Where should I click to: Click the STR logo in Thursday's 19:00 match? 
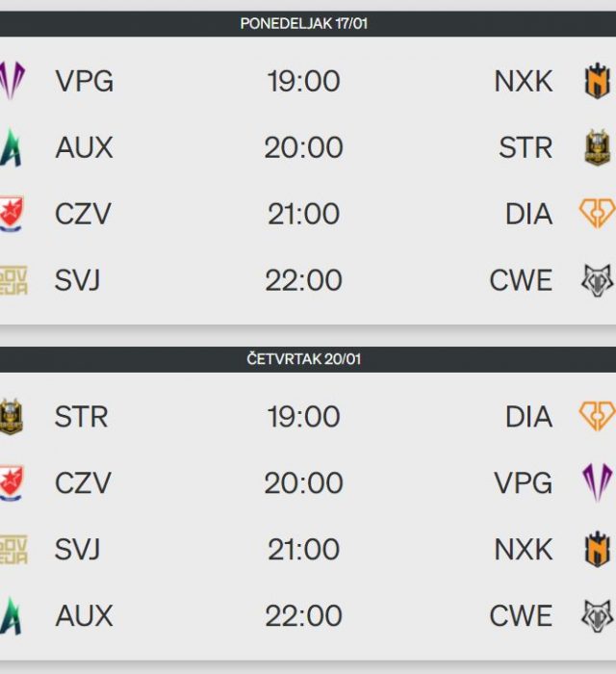click(11, 416)
